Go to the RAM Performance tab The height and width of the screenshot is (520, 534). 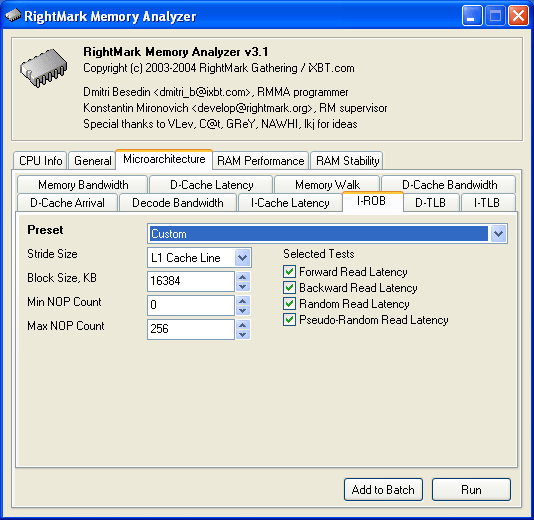point(261,160)
